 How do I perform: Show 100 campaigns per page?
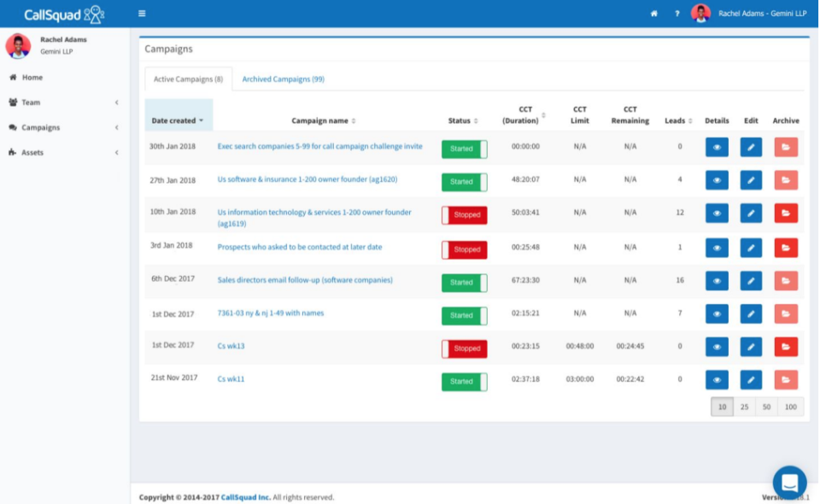[x=790, y=407]
